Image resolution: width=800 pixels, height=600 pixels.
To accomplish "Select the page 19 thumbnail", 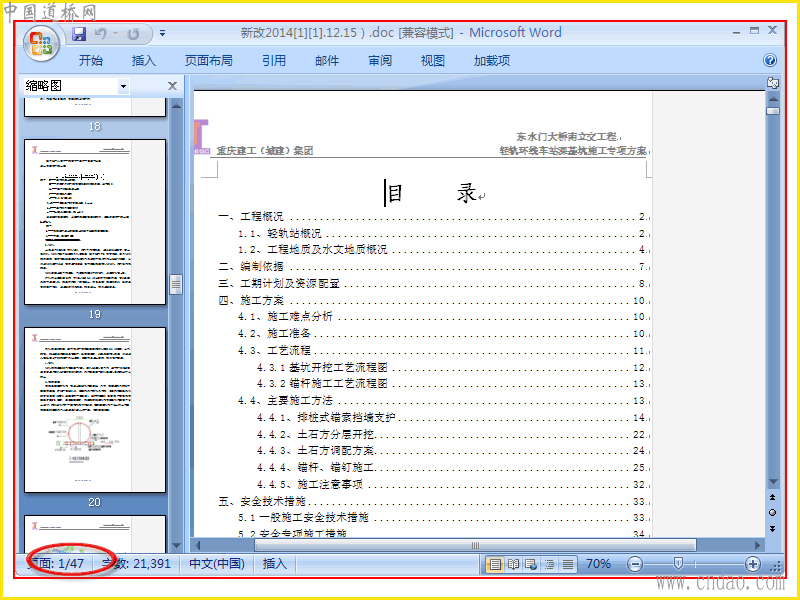I will click(x=95, y=222).
